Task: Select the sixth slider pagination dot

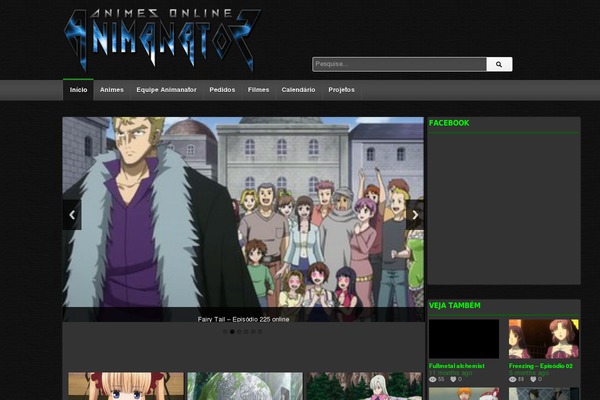Action: tap(260, 332)
